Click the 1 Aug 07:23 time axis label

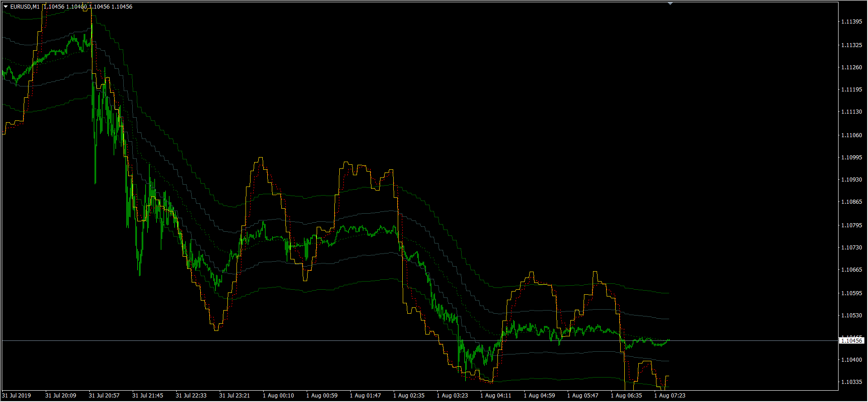[x=670, y=396]
